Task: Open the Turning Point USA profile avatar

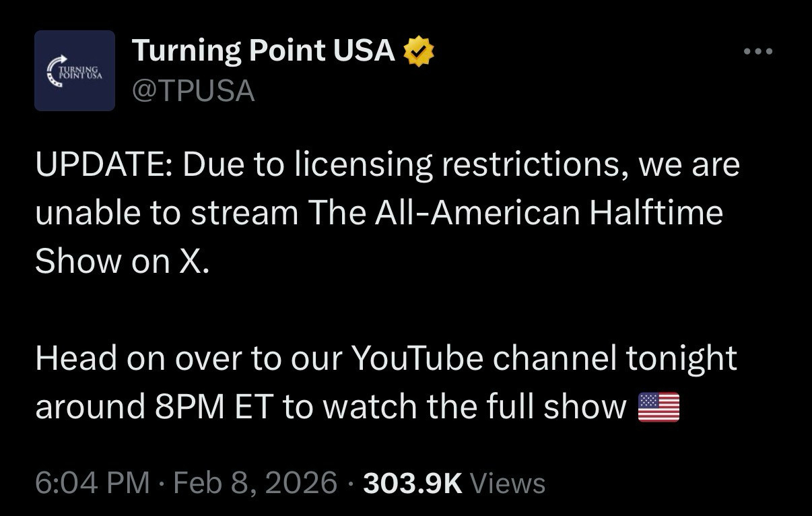Action: 75,71
